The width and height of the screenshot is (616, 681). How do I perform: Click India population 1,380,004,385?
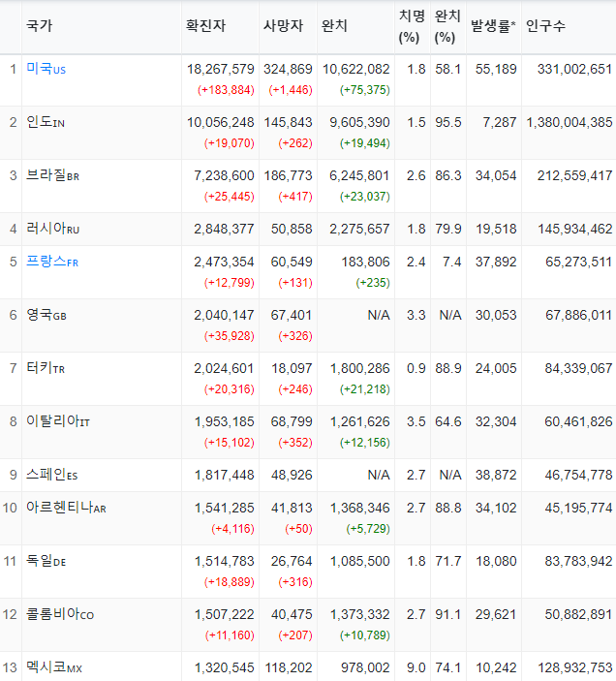click(570, 122)
